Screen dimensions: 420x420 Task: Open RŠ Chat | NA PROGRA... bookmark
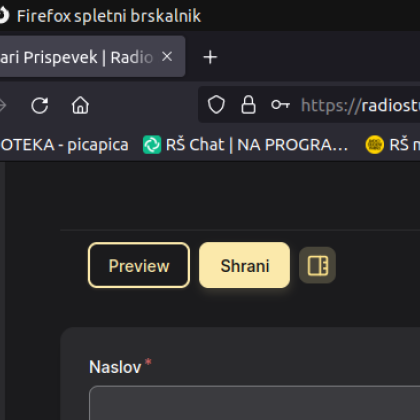(246, 145)
